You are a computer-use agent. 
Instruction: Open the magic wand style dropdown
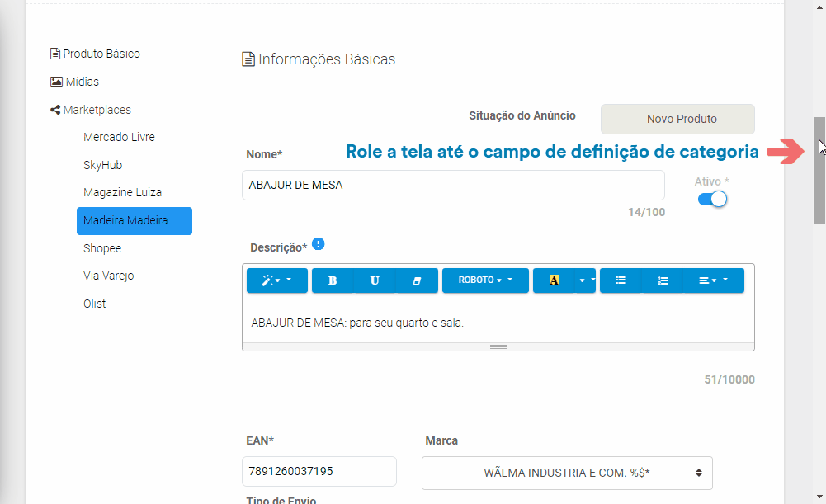click(x=277, y=280)
